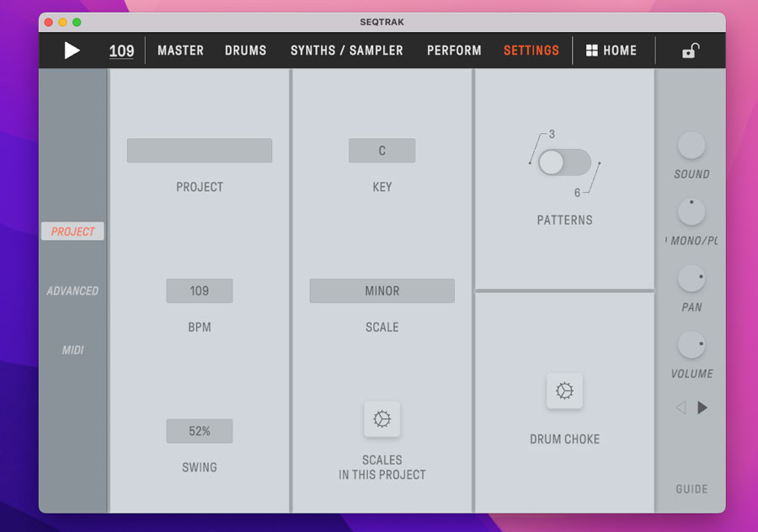Screen dimensions: 758x532
Task: Go to previous guide page arrow
Action: pos(681,407)
